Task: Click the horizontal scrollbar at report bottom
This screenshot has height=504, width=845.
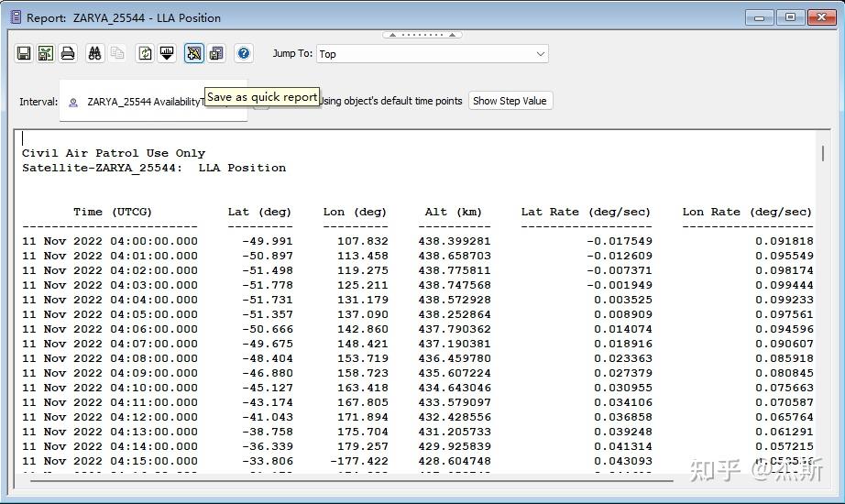Action: click(351, 479)
